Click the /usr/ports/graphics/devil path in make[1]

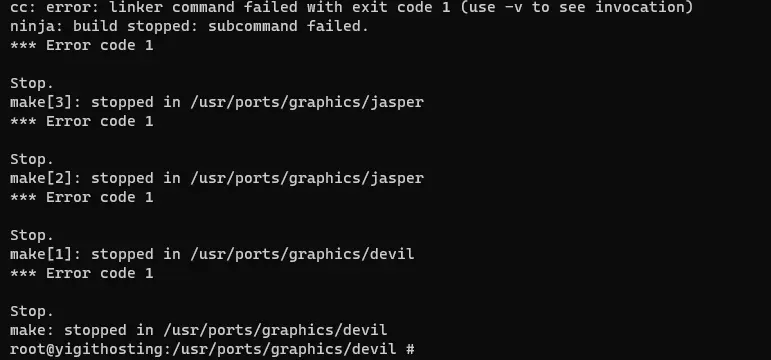tap(302, 254)
